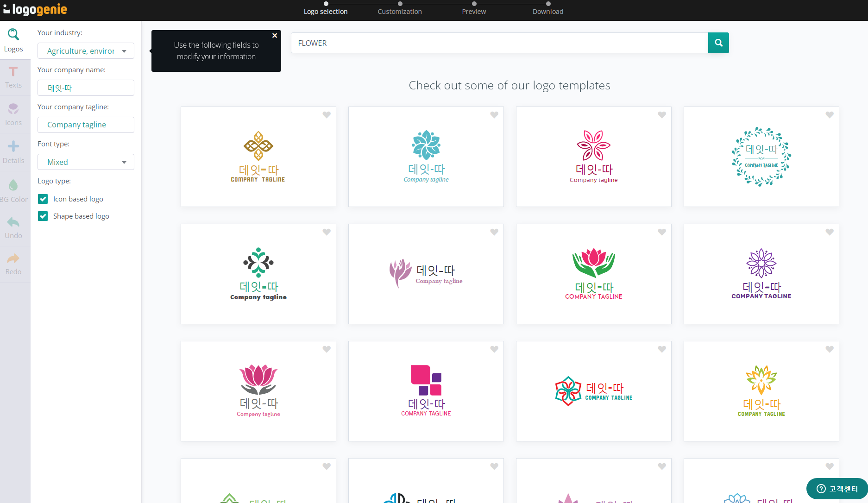This screenshot has width=868, height=503.
Task: Click the logogenie logo in header
Action: click(x=35, y=9)
